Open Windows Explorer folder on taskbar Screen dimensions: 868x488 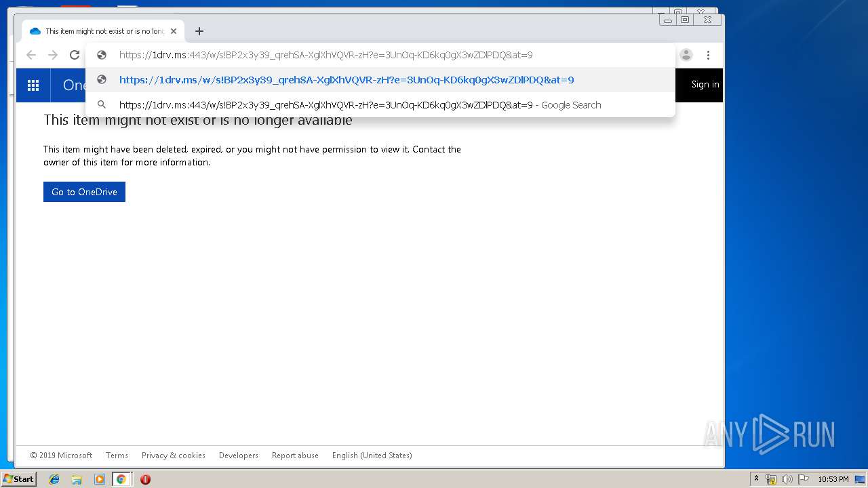point(77,479)
